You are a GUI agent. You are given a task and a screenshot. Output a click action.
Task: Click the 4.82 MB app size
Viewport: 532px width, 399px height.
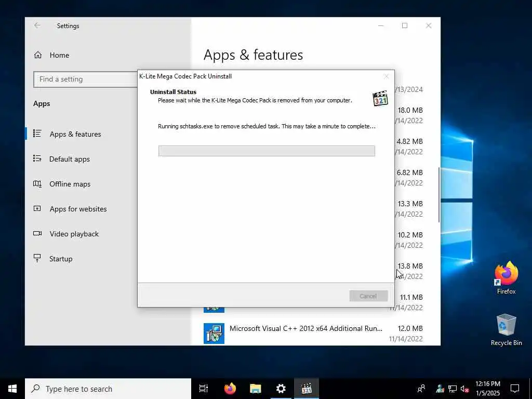click(x=409, y=141)
